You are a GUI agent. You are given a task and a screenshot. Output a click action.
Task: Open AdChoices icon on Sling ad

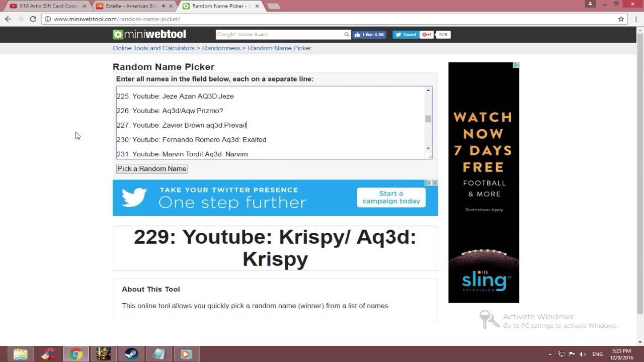(x=516, y=65)
